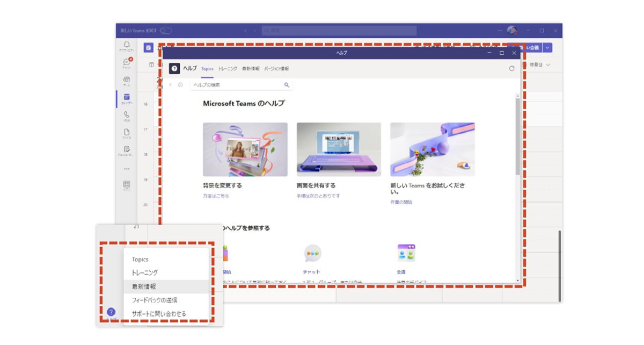Image resolution: width=644 pixels, height=345 pixels.
Task: Click the black Help logo icon
Action: coord(174,68)
